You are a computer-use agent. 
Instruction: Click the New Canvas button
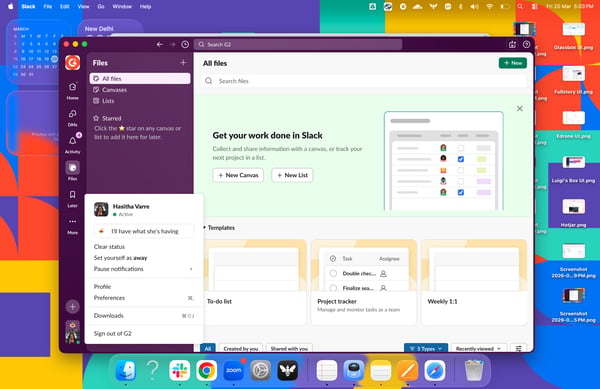[x=238, y=175]
